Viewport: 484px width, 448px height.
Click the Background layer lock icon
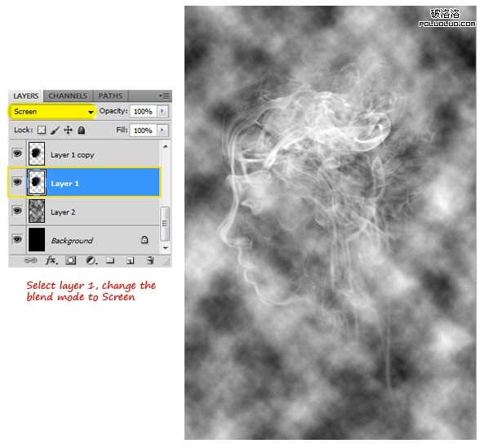(x=144, y=239)
